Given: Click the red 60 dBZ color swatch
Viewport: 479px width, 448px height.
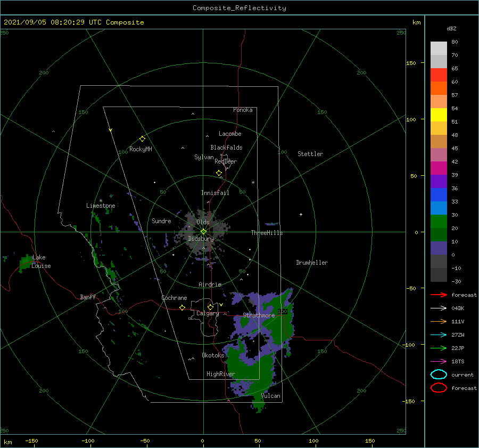Looking at the screenshot, I should tap(439, 75).
